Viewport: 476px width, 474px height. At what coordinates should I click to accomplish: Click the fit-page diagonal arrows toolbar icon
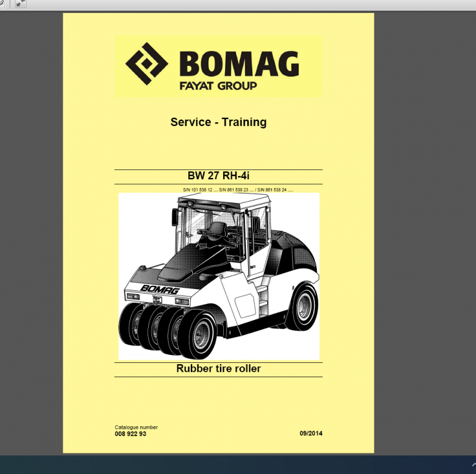(x=20, y=4)
